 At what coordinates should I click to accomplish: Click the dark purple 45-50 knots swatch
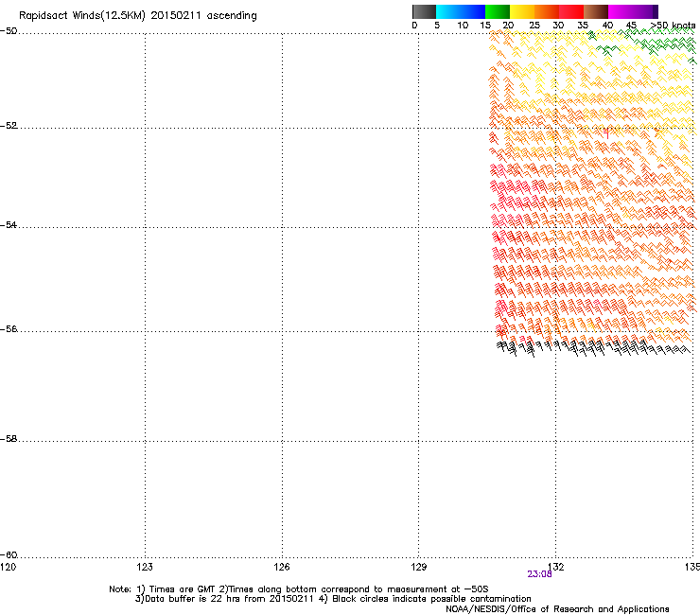(x=645, y=11)
